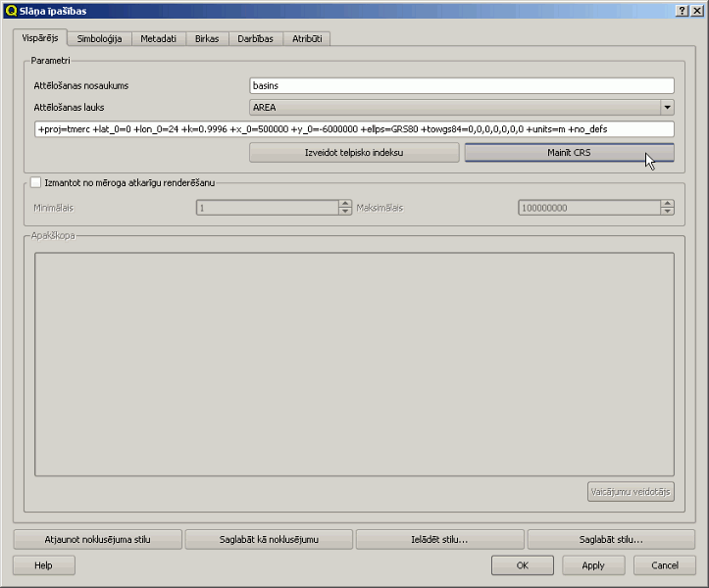Click the projection string text field

[x=354, y=129]
